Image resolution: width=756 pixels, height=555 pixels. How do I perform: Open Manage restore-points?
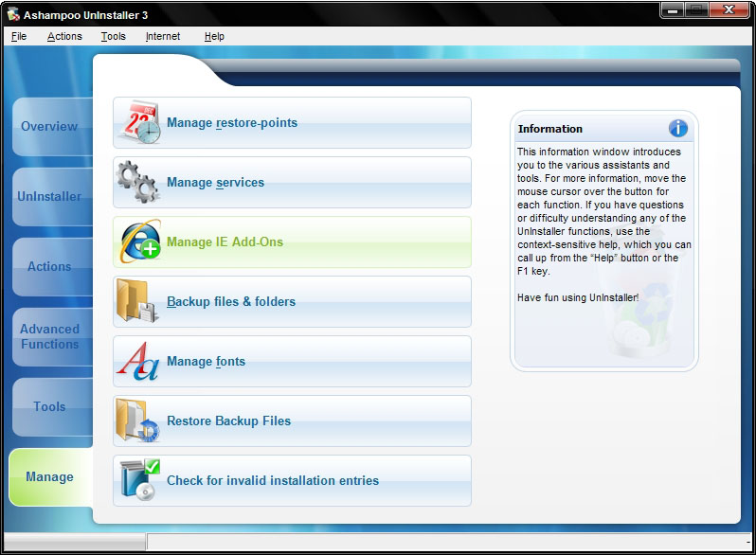point(292,122)
